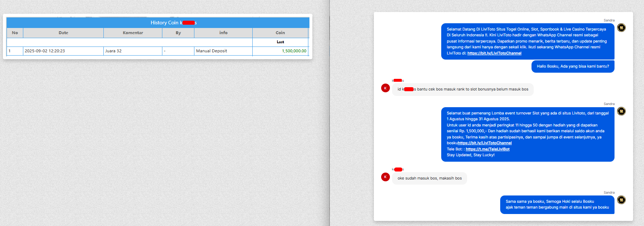Click the Stay Updated, Stay Lucky! line

pyautogui.click(x=471, y=155)
